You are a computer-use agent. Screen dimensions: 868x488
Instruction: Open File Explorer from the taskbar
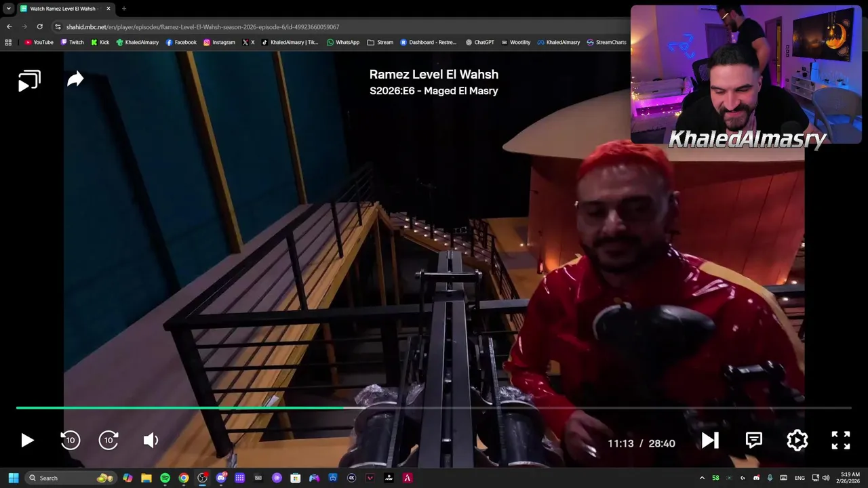coord(146,478)
